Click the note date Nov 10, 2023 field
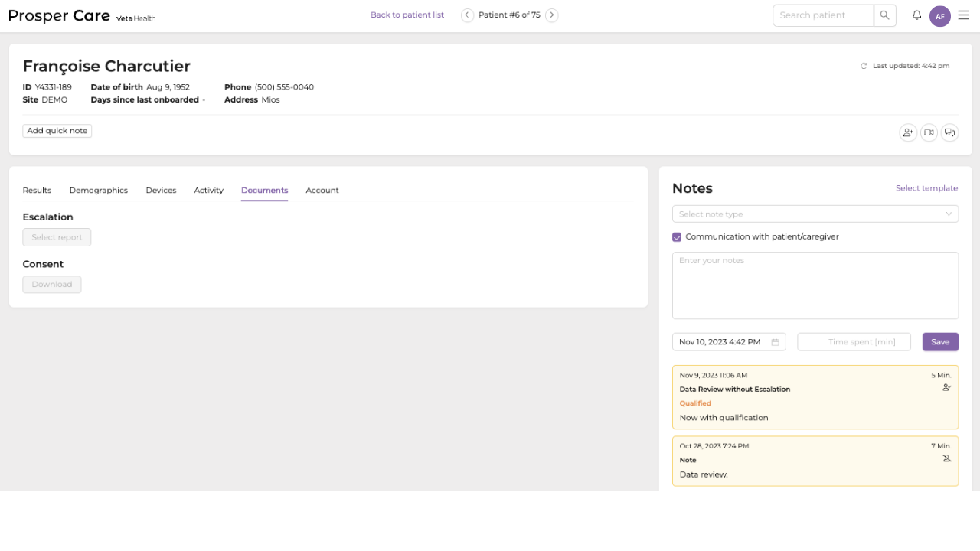 [x=729, y=342]
